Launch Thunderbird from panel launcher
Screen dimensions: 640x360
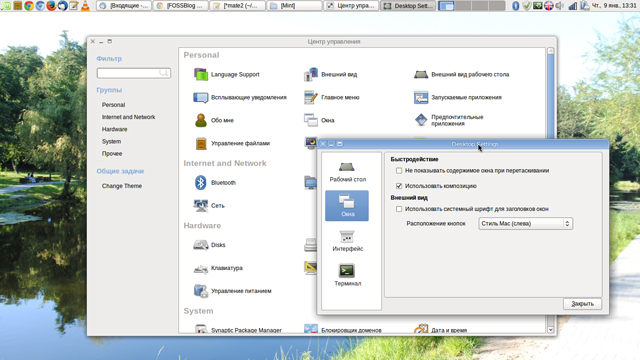pos(62,6)
